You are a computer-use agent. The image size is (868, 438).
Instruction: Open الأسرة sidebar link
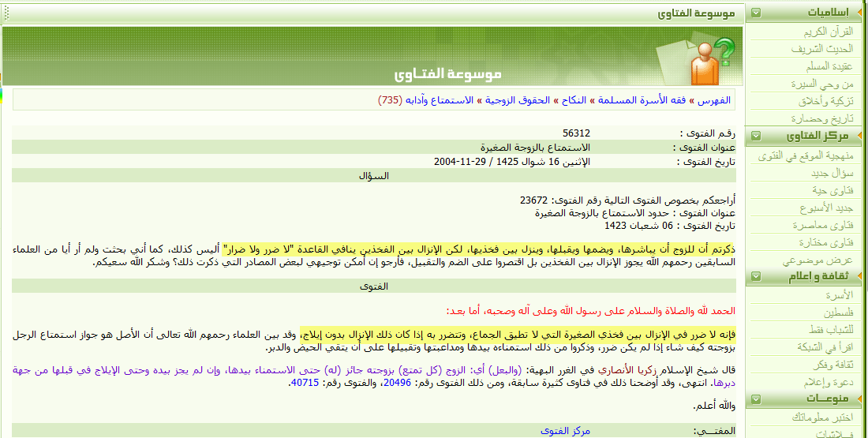840,296
